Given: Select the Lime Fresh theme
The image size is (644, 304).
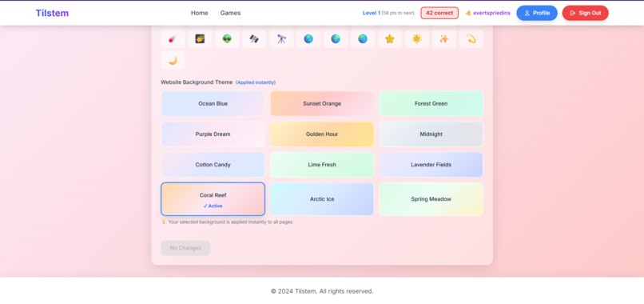Looking at the screenshot, I should pyautogui.click(x=322, y=165).
